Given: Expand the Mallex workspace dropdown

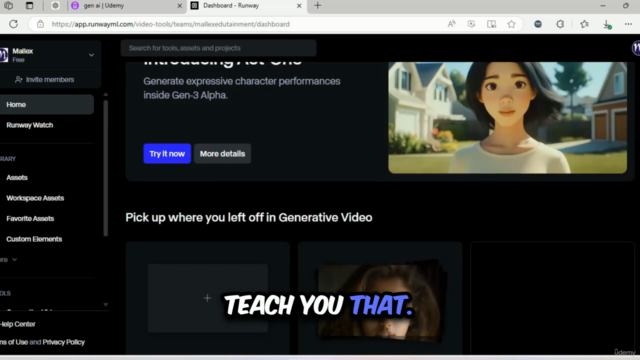Looking at the screenshot, I should (91, 55).
